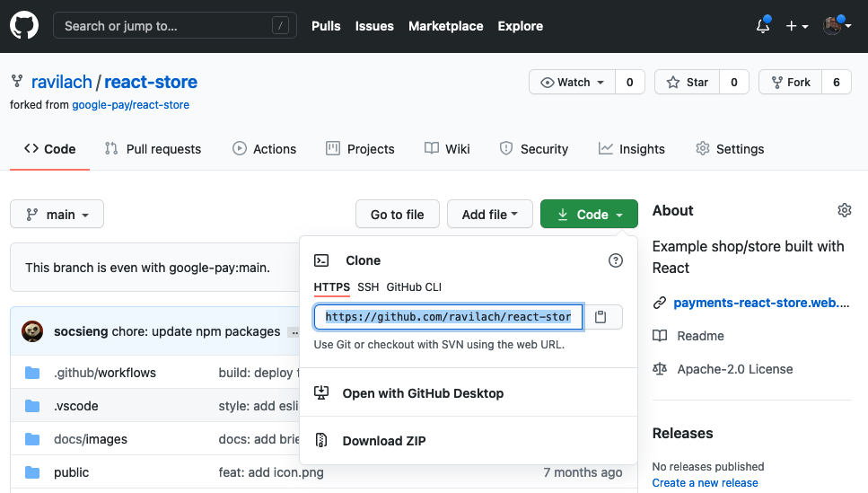Open .github/workflows folder

tap(105, 373)
